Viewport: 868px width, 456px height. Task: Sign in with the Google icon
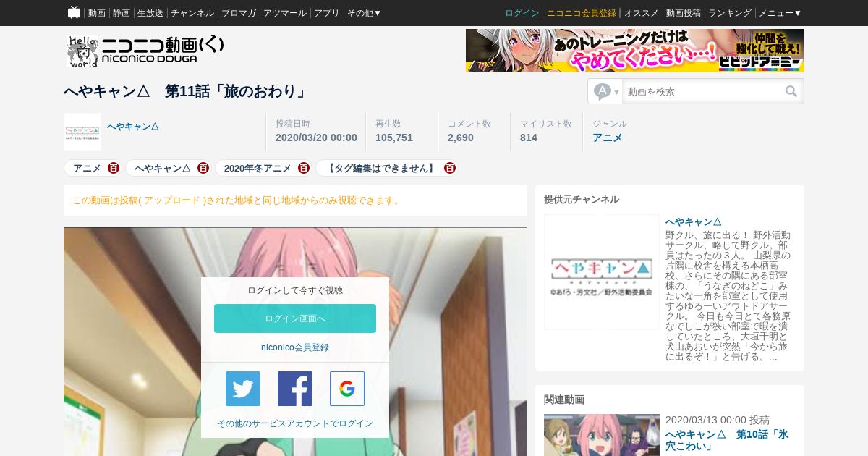[347, 389]
